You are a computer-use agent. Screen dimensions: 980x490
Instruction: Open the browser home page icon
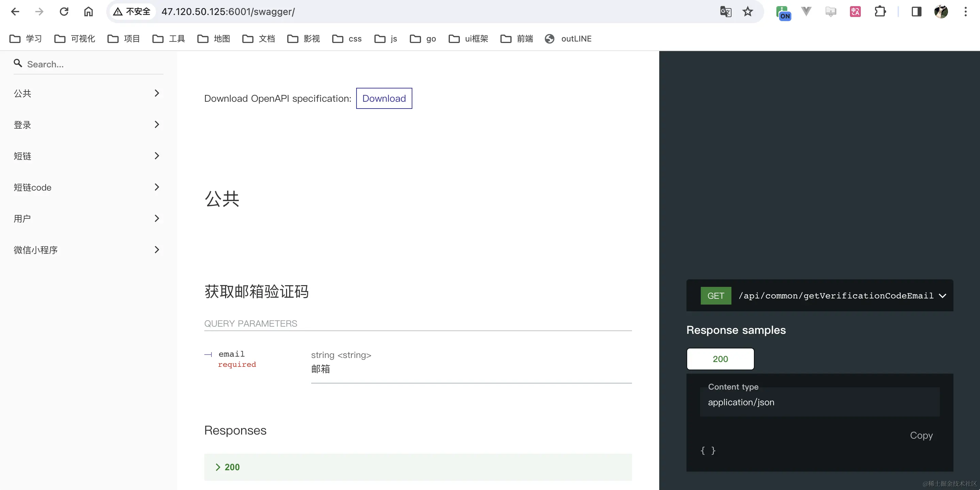[88, 12]
